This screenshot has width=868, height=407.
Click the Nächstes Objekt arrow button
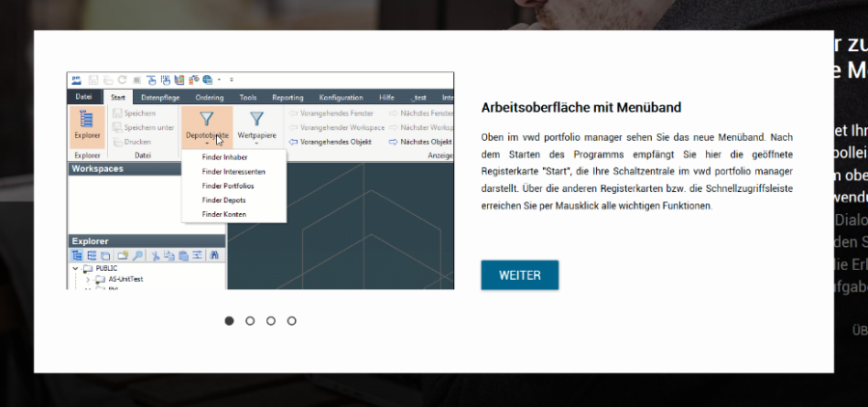coord(393,142)
